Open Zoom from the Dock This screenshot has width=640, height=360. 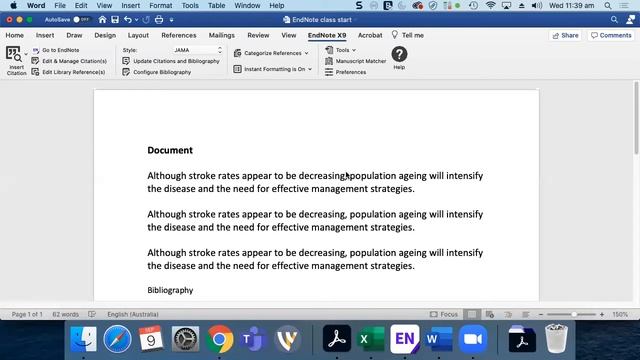473,339
